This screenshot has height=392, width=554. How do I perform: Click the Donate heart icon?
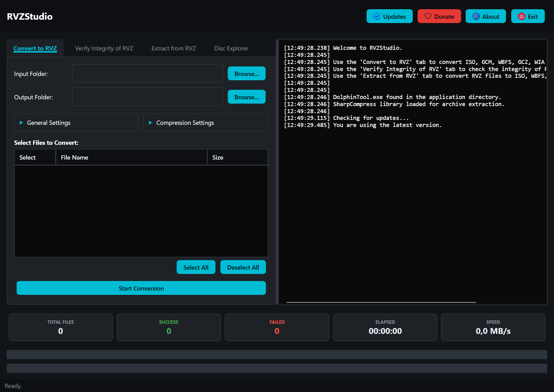(428, 16)
